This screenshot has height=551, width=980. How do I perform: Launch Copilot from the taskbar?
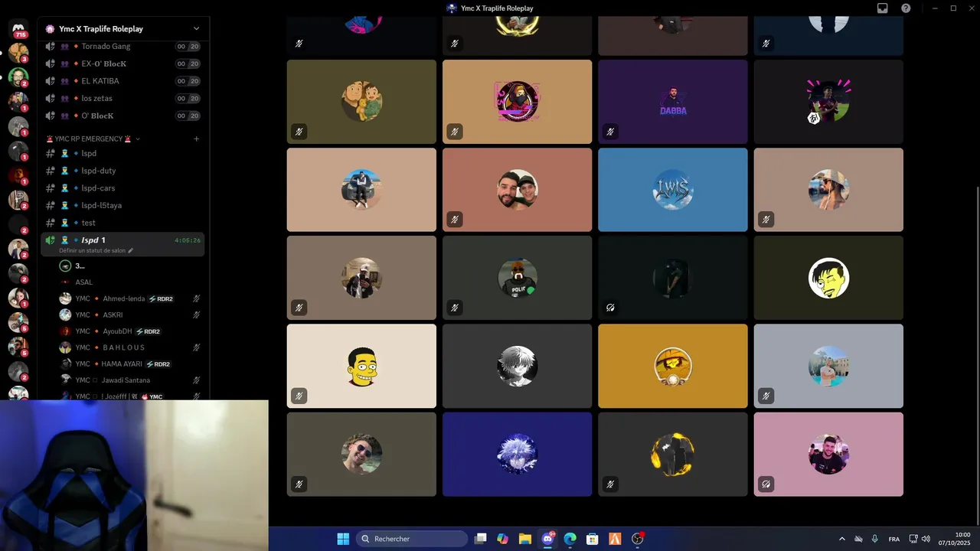coord(502,539)
